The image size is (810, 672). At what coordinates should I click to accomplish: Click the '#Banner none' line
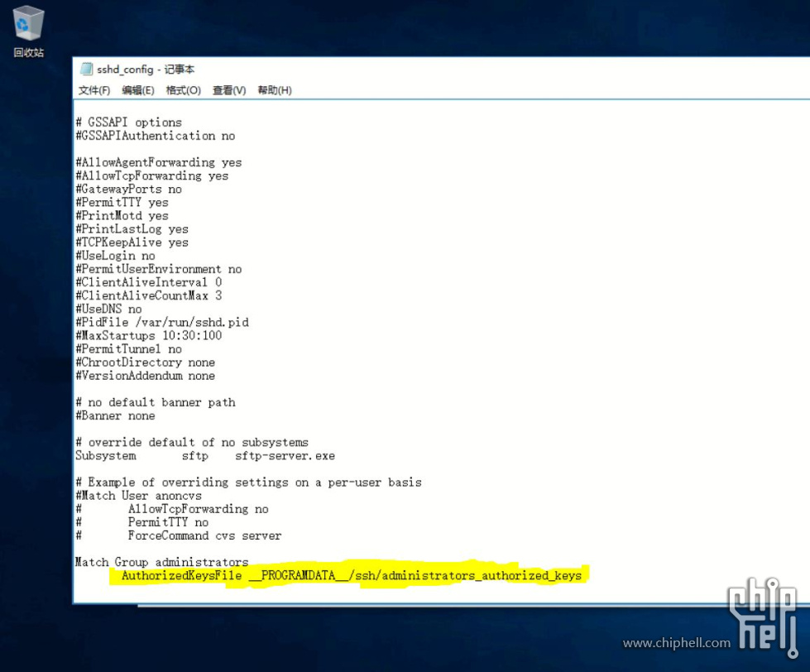[x=115, y=415]
